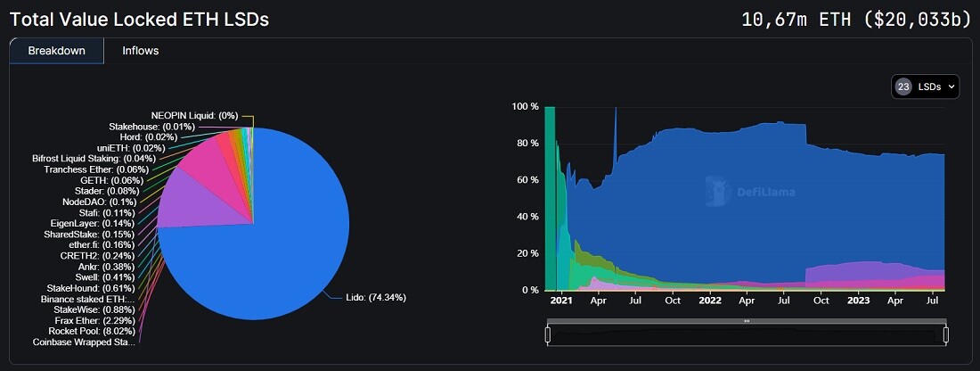
Task: Select the Tranchess Ether: (0.06%) label
Action: click(x=96, y=169)
